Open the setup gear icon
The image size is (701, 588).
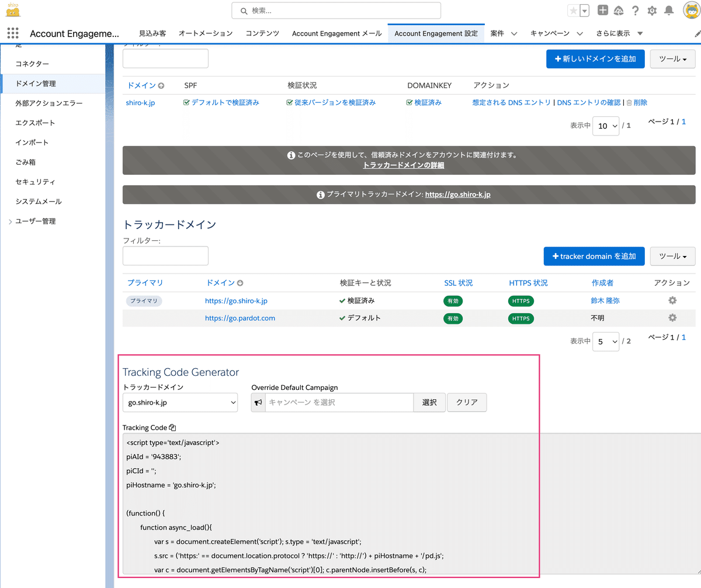pos(652,11)
